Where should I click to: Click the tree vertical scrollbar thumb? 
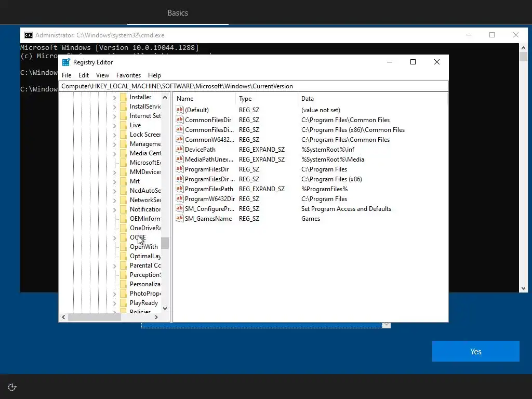click(x=165, y=243)
